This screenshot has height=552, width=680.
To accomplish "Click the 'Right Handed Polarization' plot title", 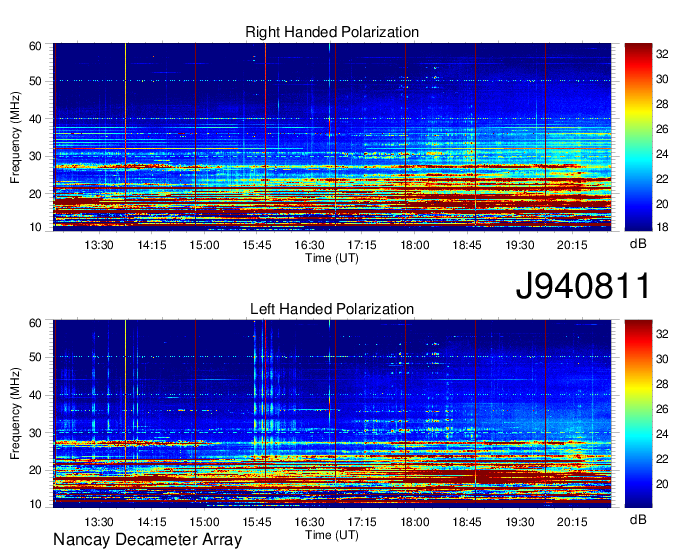I will 332,32.
